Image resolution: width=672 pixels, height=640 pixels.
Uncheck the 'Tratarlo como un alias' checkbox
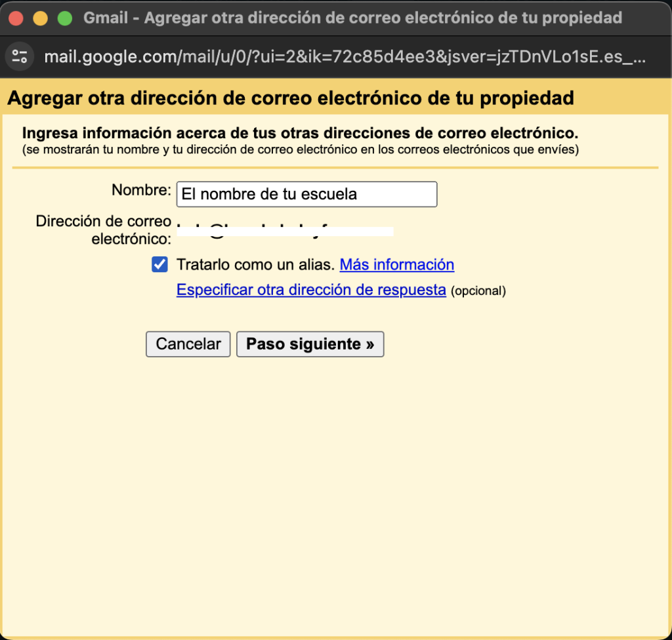[159, 264]
